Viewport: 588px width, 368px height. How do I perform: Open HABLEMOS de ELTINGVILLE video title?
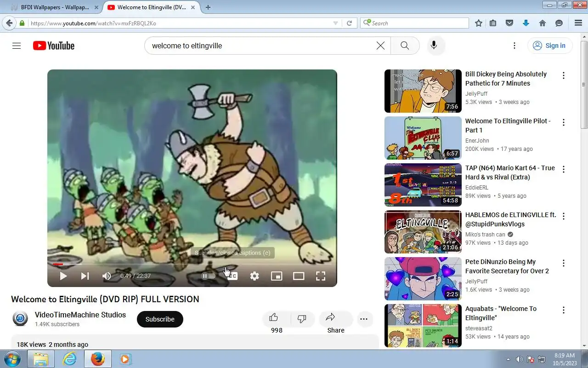point(511,219)
